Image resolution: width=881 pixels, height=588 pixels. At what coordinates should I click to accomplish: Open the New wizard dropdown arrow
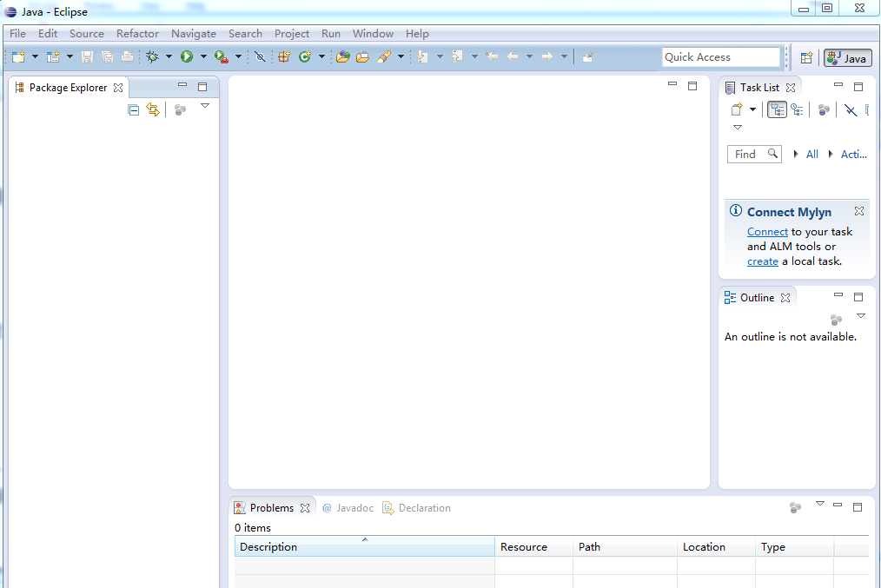click(x=35, y=56)
